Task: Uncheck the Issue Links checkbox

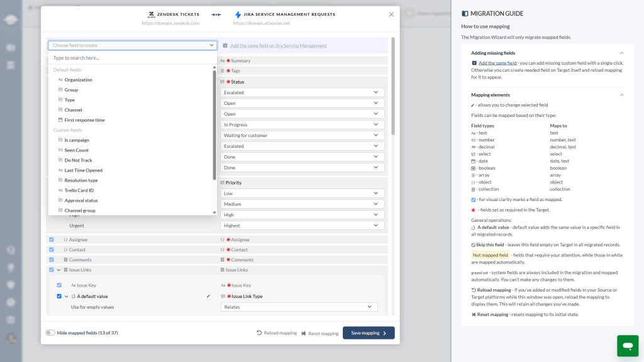Action: pos(52,270)
